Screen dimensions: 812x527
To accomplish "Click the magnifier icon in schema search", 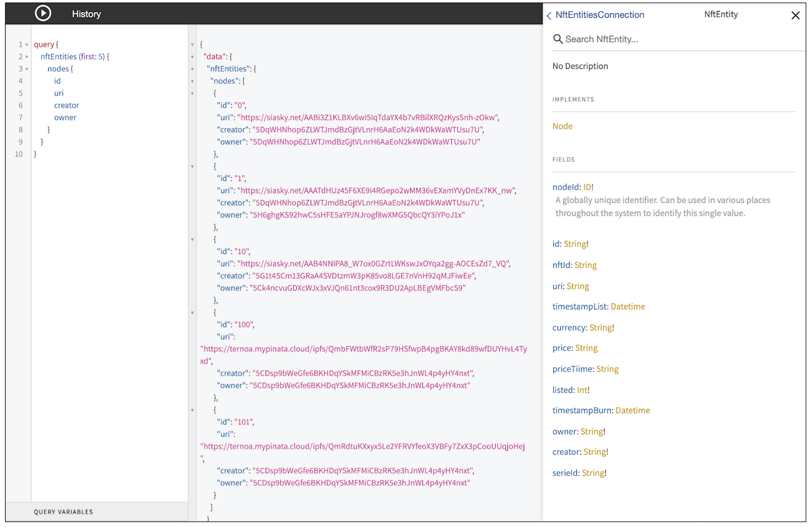I will (x=558, y=39).
